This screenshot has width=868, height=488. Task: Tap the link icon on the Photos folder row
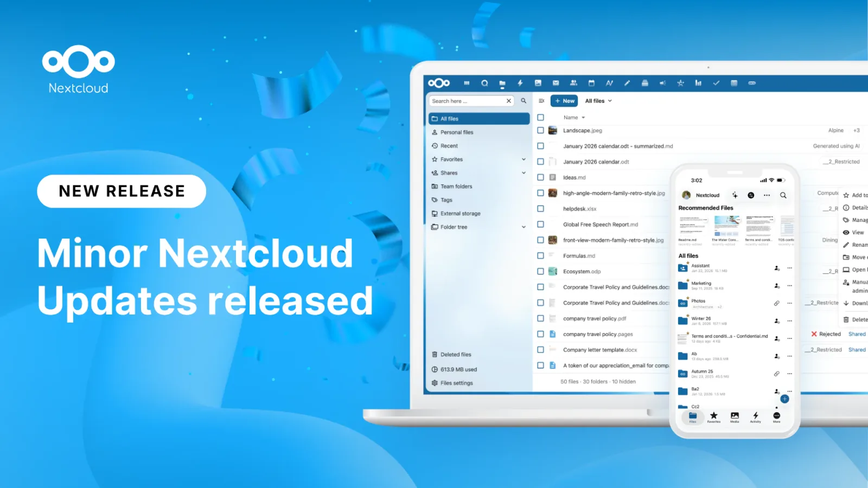(x=777, y=303)
